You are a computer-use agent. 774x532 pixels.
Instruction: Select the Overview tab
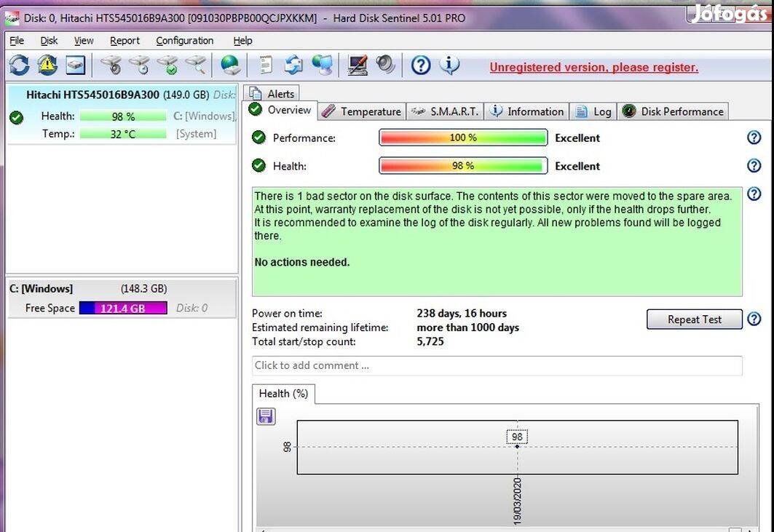(x=280, y=110)
